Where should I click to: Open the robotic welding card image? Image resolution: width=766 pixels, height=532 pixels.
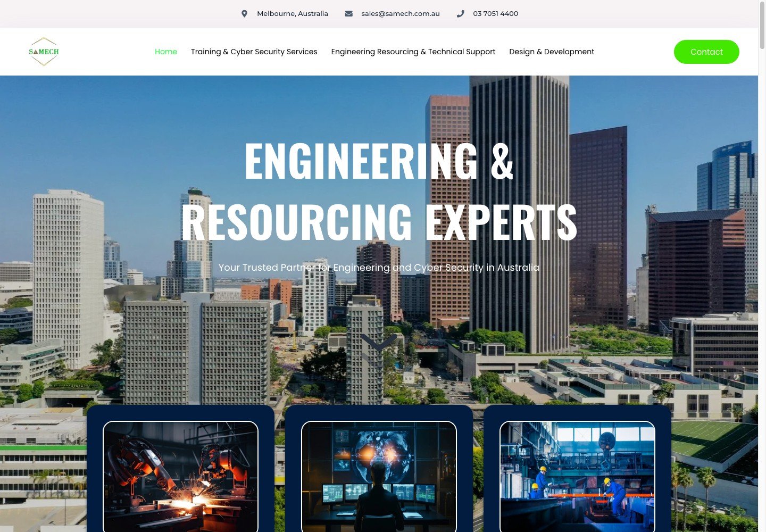[x=180, y=477]
